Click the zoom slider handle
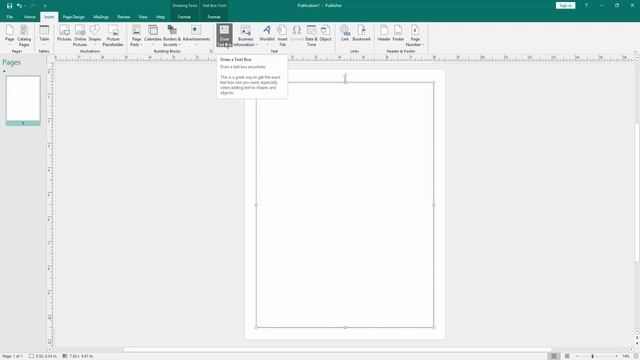This screenshot has height=360, width=640. pyautogui.click(x=593, y=356)
